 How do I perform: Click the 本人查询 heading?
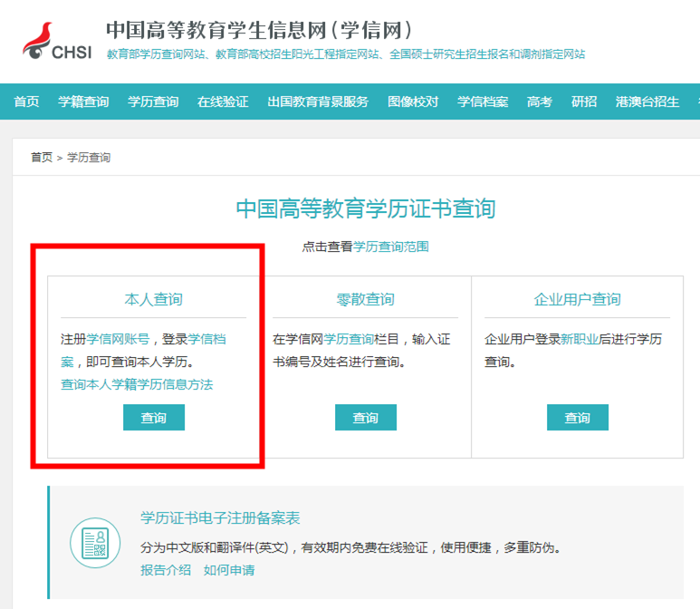154,299
